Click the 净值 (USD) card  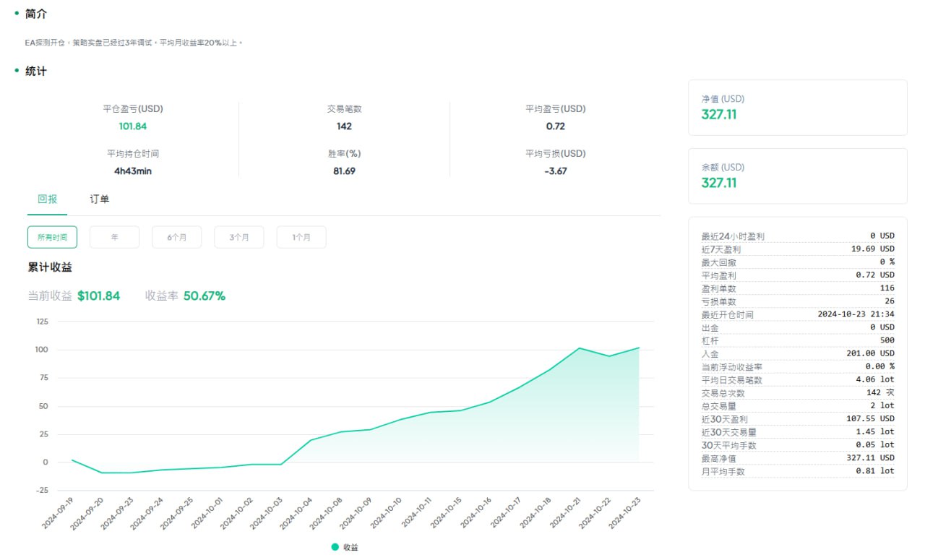(x=797, y=107)
